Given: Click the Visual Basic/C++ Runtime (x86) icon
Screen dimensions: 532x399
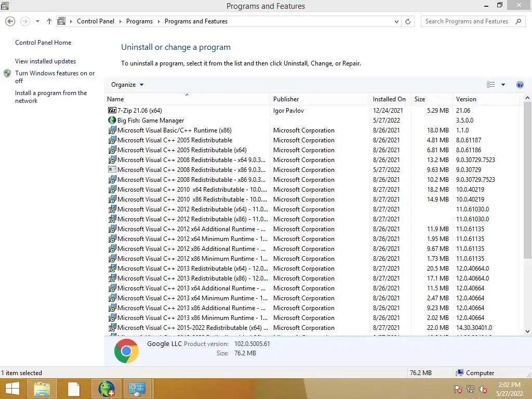Looking at the screenshot, I should pos(112,130).
